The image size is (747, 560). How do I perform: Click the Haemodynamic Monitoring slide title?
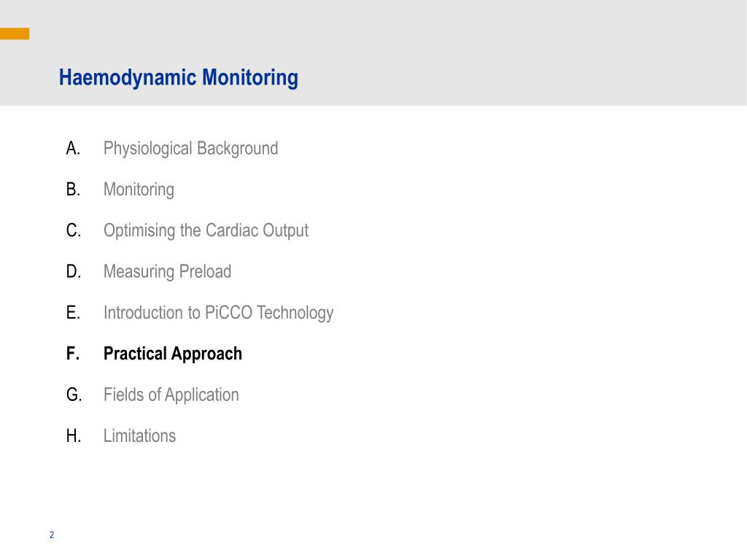pos(178,77)
